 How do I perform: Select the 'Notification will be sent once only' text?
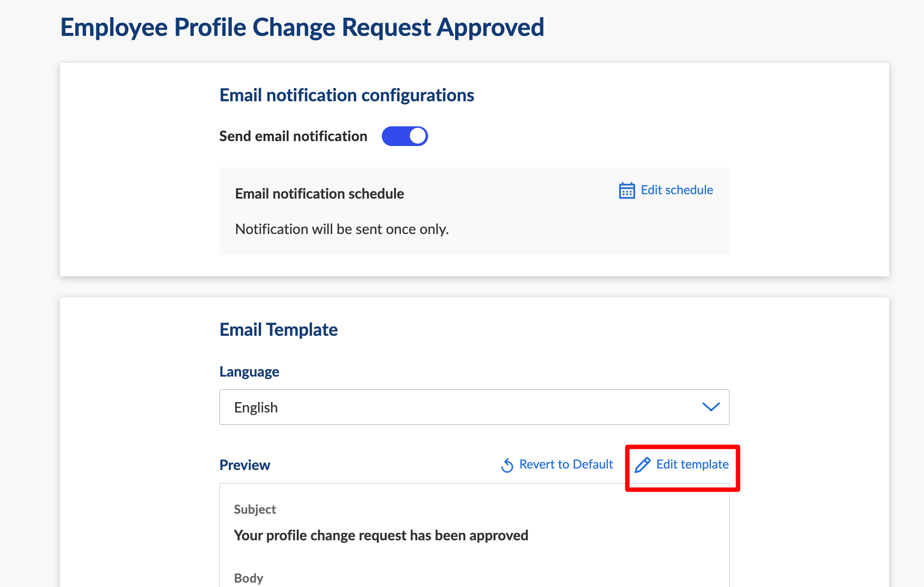(342, 229)
